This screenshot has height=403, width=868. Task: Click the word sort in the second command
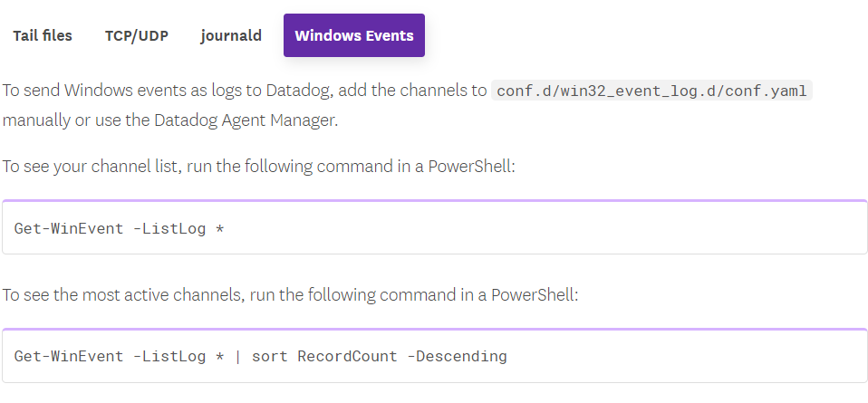pyautogui.click(x=270, y=356)
